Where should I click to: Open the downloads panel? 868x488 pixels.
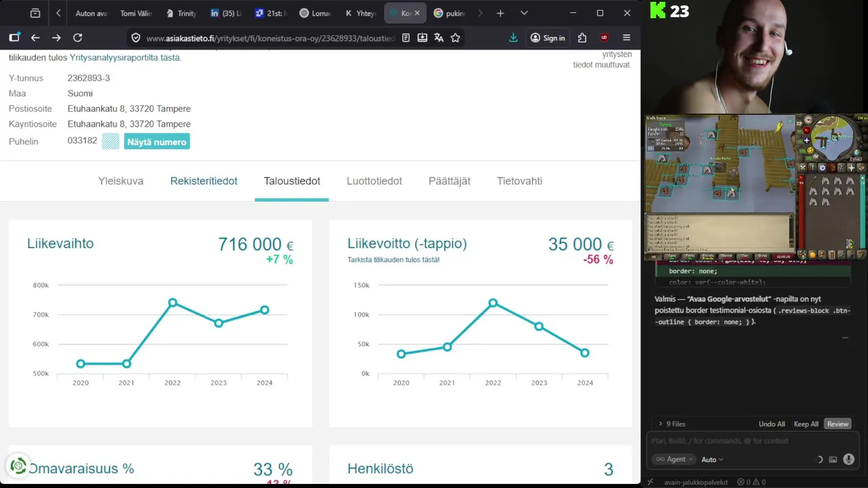(x=513, y=38)
